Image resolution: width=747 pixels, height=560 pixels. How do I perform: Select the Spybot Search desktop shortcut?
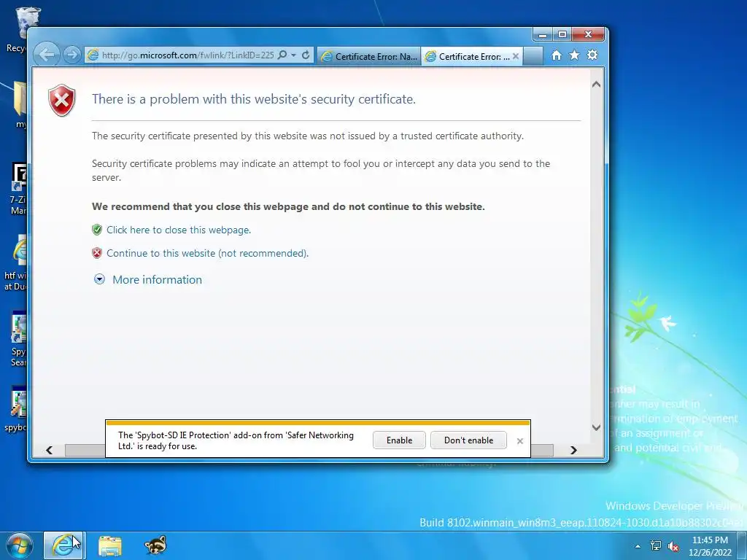[x=18, y=339]
